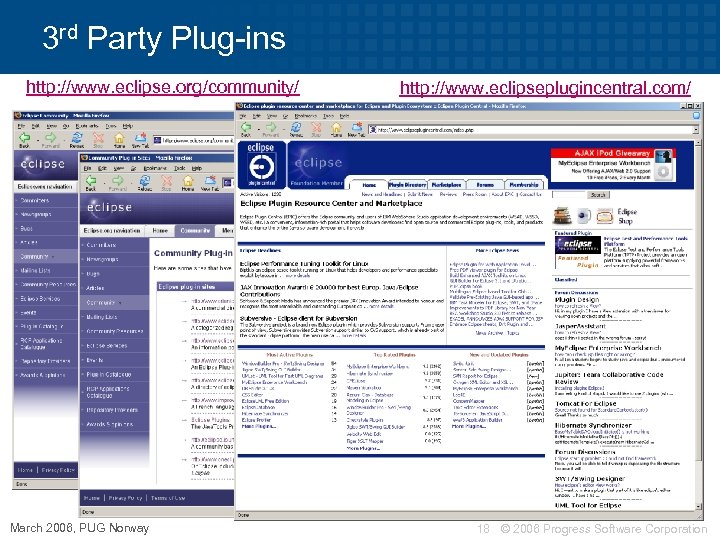Open 'Hibernate Synchronizer' forum discussion
Screen dimensions: 720x540
click(x=593, y=425)
